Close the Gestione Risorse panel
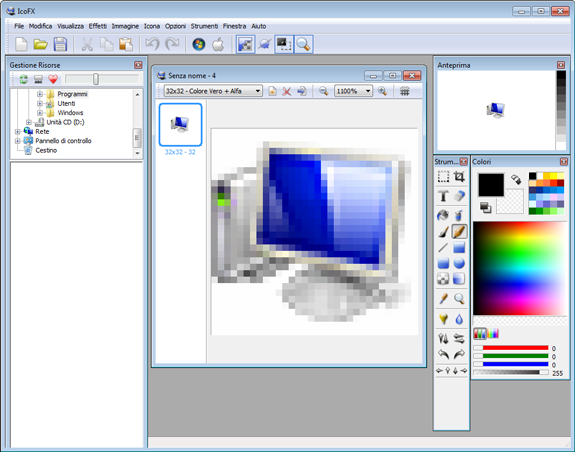Screen dimensions: 575x452 [x=138, y=65]
